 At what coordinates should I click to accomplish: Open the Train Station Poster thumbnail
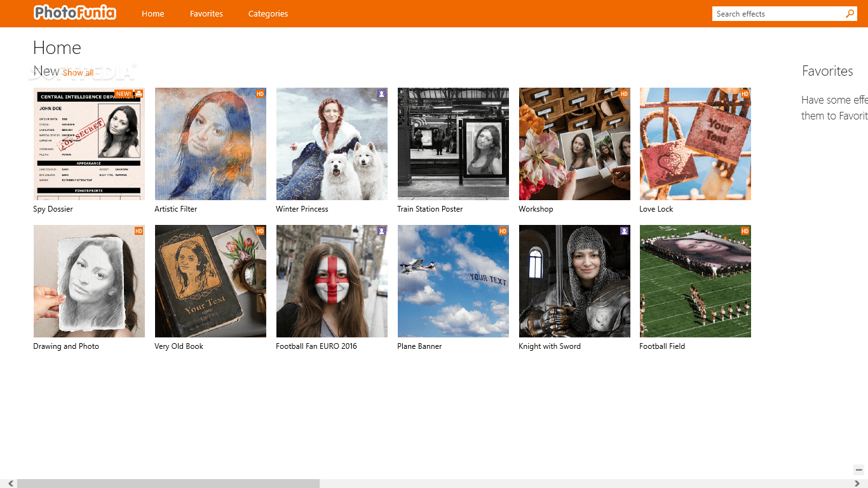coord(453,144)
